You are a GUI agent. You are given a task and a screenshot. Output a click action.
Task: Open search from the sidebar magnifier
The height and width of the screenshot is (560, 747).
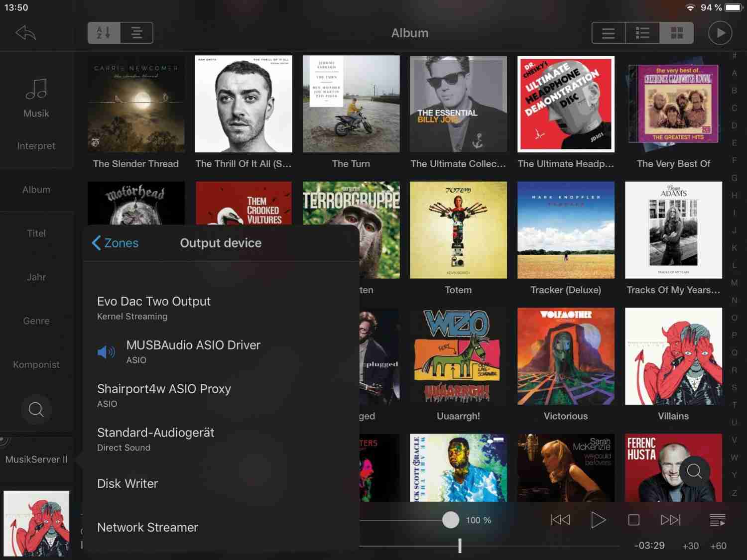(36, 409)
